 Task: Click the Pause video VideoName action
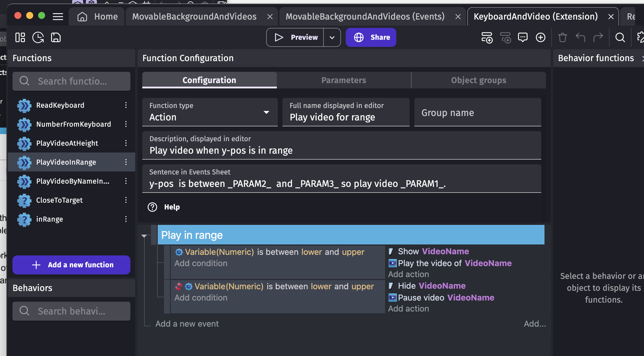(x=442, y=298)
